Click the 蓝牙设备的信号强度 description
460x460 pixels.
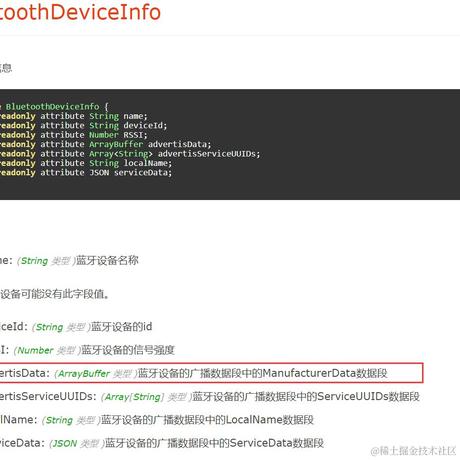pyautogui.click(x=128, y=350)
